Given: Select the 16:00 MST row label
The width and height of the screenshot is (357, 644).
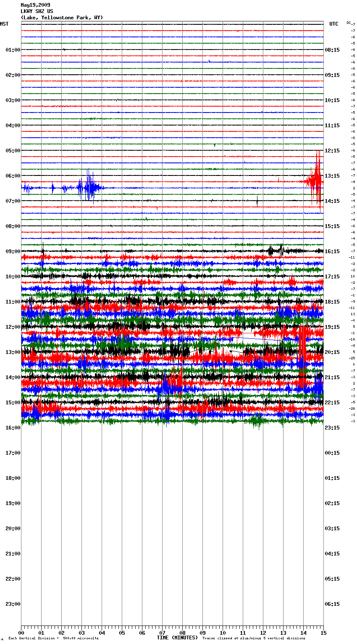Looking at the screenshot, I should pyautogui.click(x=13, y=428).
